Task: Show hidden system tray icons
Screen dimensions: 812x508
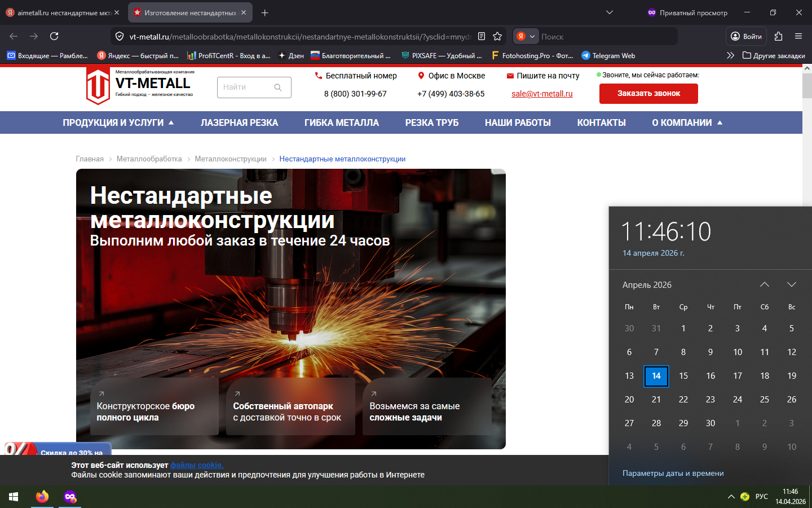Action: click(x=731, y=497)
